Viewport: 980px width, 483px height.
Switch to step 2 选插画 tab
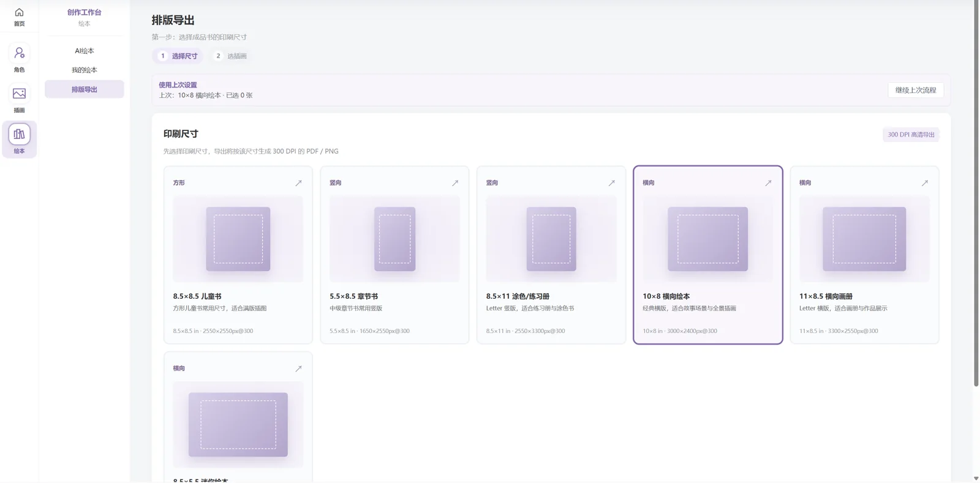[230, 56]
